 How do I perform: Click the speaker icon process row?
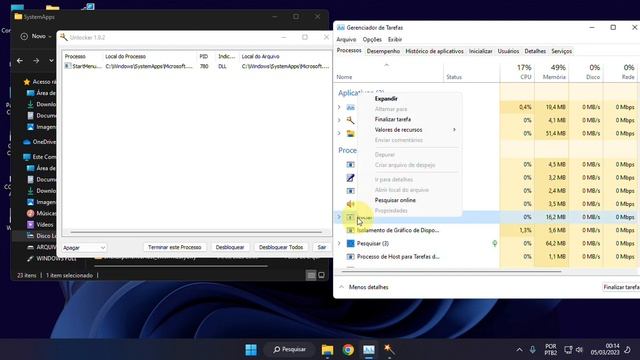click(350, 204)
